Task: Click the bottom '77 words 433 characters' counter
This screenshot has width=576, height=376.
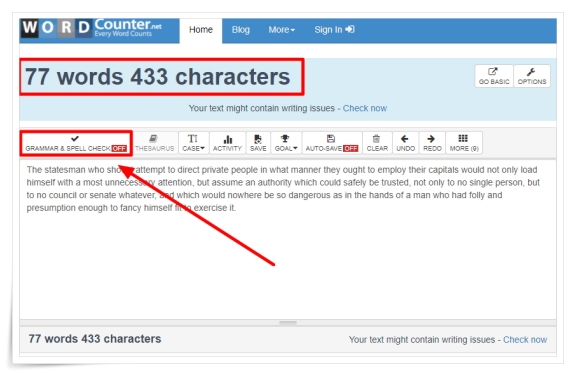Action: (95, 339)
